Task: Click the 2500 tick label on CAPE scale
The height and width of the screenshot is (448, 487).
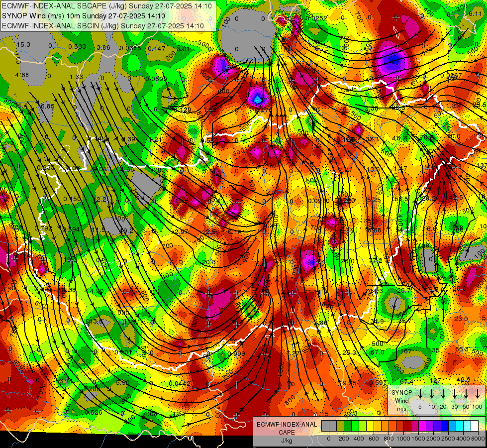Action: 448,439
